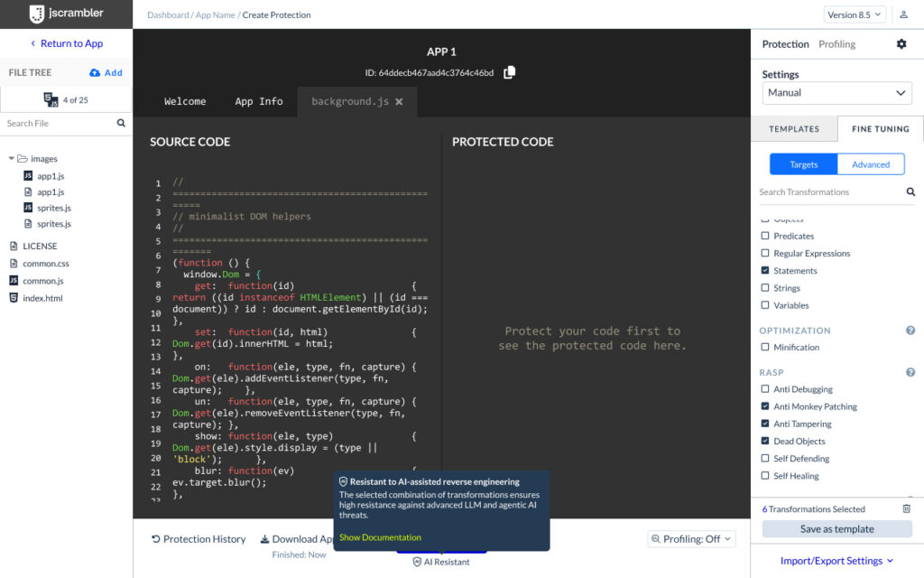Open the Templates tab

point(794,128)
